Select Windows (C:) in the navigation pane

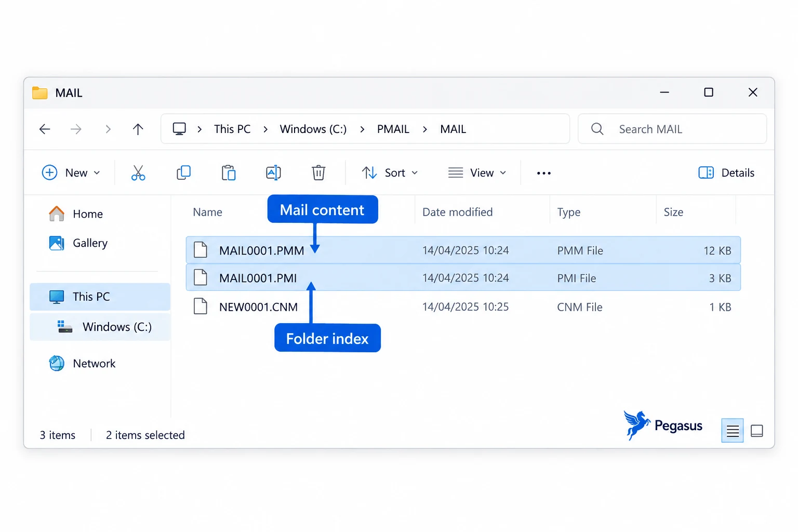[100, 327]
